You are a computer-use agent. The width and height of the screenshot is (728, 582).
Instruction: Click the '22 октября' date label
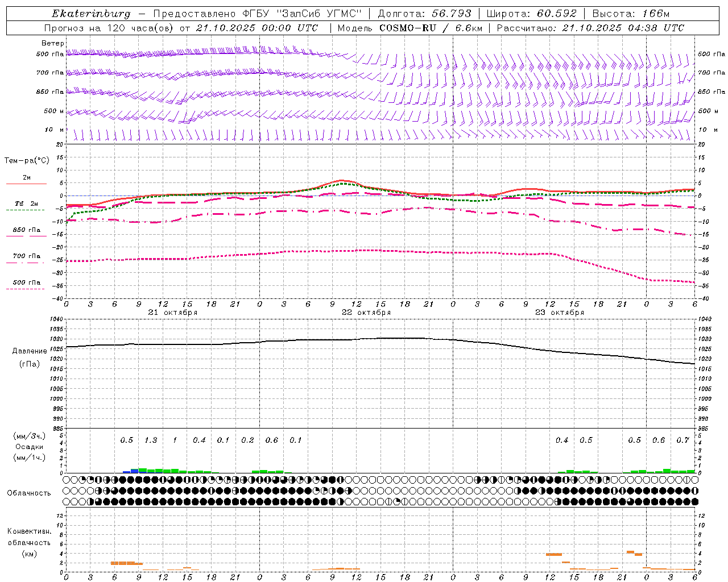(x=366, y=313)
